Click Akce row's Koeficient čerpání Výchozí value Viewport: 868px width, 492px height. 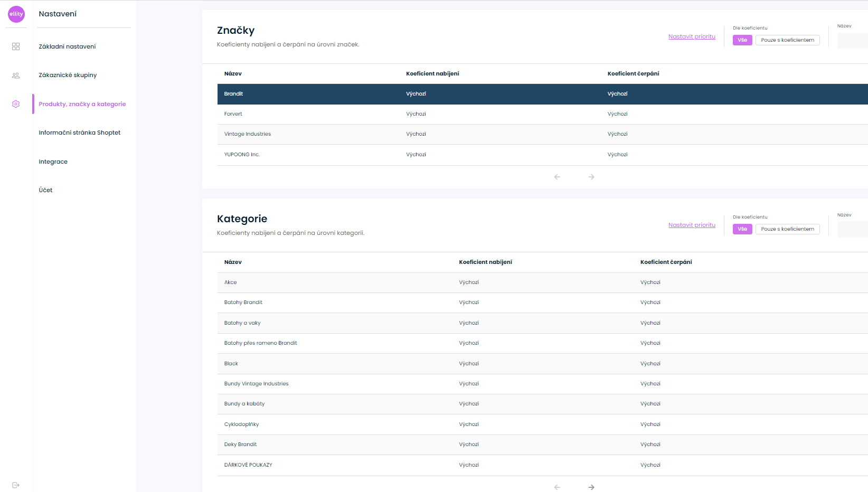point(650,282)
